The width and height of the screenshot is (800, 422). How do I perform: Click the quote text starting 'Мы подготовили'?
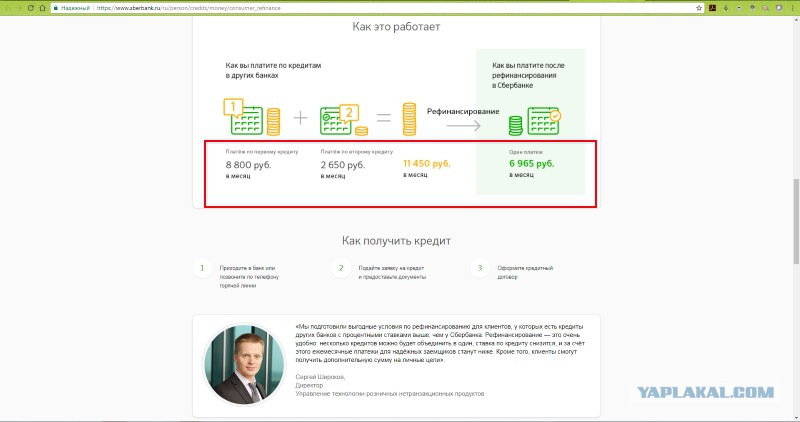point(440,343)
